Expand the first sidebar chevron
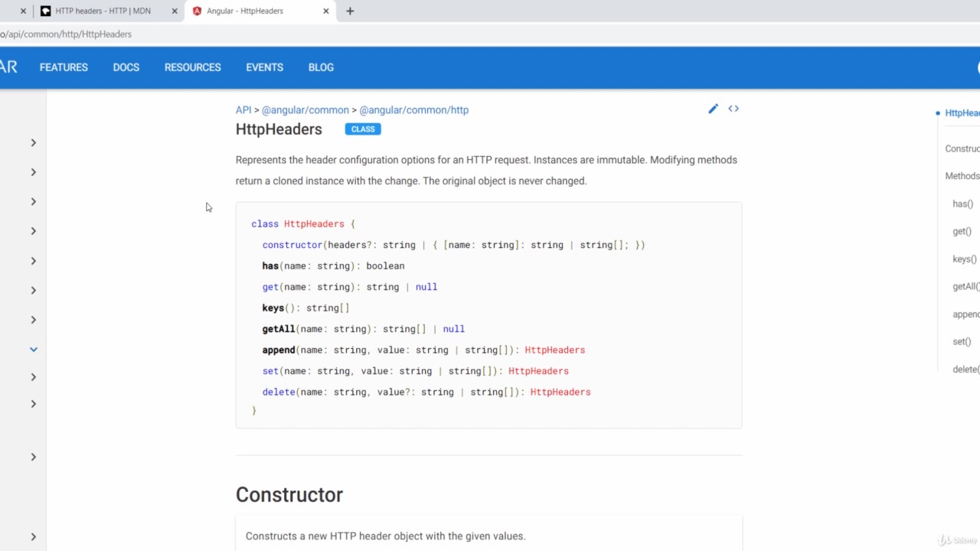Screen dimensions: 980x551 click(34, 143)
